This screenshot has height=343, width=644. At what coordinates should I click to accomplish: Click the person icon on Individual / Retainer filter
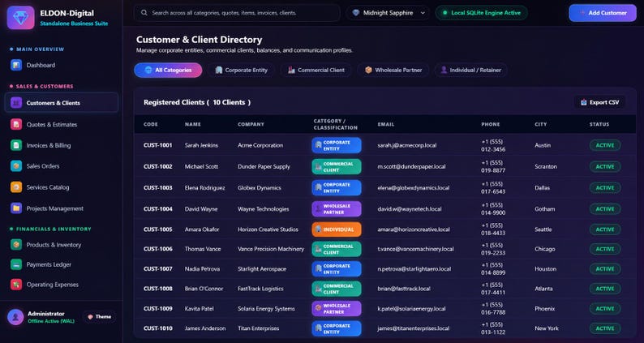click(444, 71)
